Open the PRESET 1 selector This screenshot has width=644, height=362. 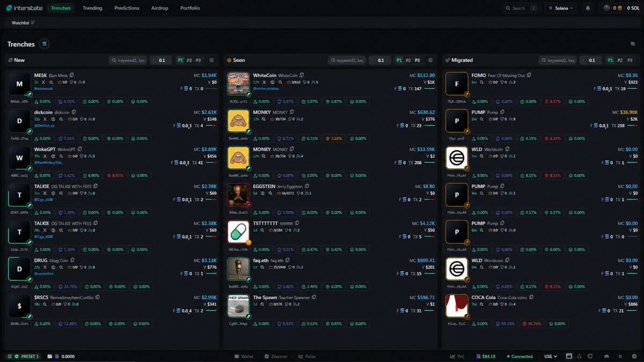click(23, 356)
